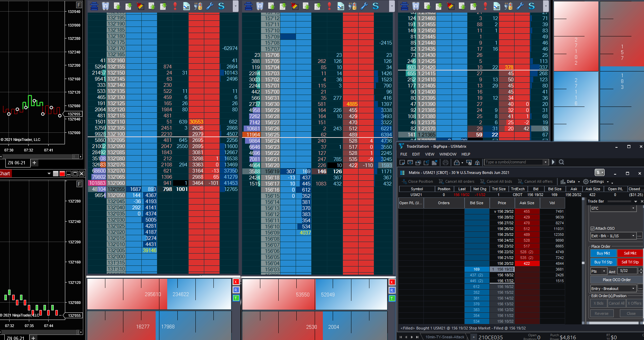This screenshot has height=340, width=644.
Task: Click the blue stacked-lines icon in the second ladder toolbar
Action: pos(248,6)
